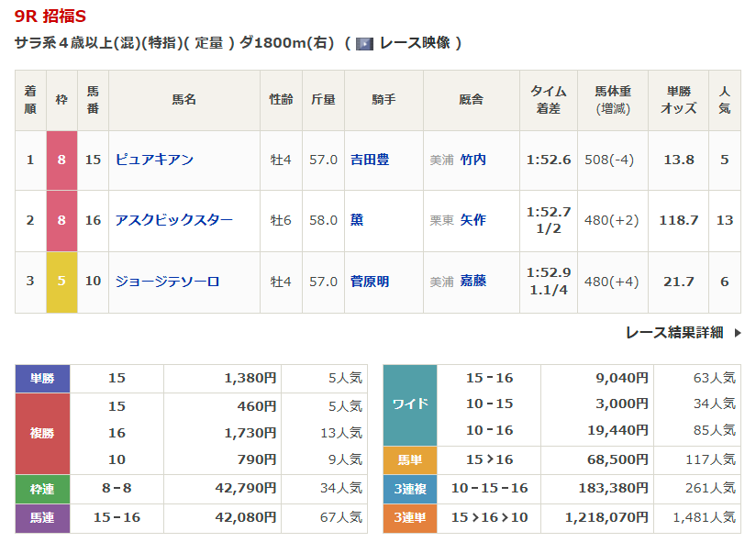The height and width of the screenshot is (542, 756).
Task: Click the arrow next to レース結果詳細
Action: tap(737, 333)
